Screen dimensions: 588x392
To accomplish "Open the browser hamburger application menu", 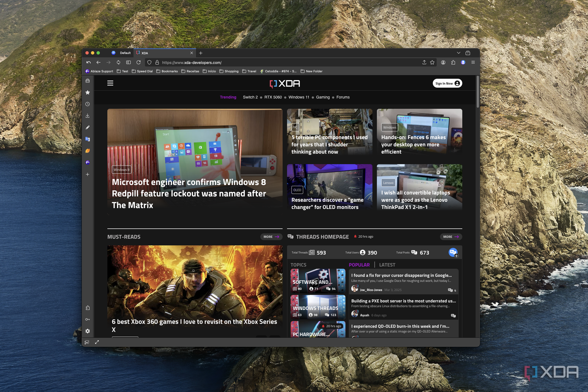I will tap(473, 63).
